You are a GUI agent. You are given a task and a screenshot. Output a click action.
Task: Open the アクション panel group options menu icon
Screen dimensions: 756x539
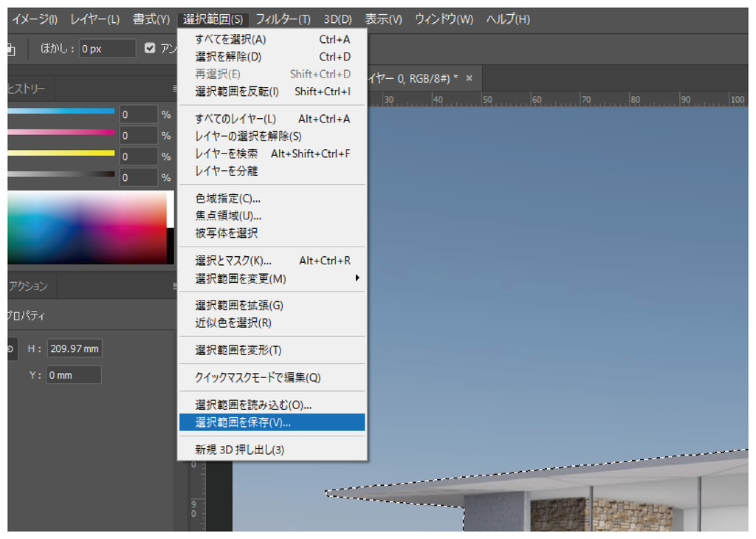pyautogui.click(x=174, y=286)
